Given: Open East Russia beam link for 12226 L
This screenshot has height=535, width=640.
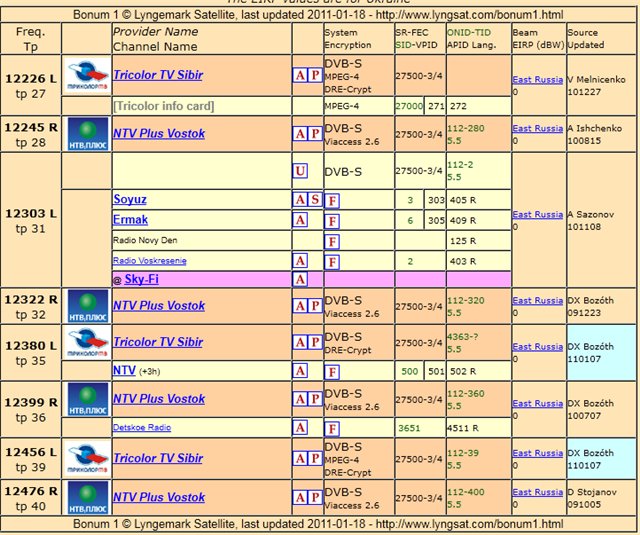Looking at the screenshot, I should tap(538, 80).
